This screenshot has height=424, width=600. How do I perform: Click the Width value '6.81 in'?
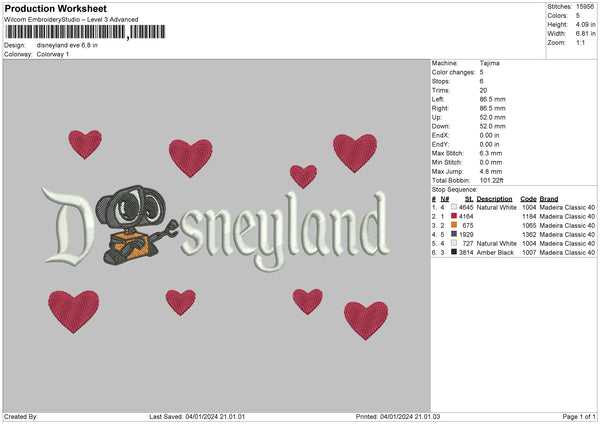585,34
